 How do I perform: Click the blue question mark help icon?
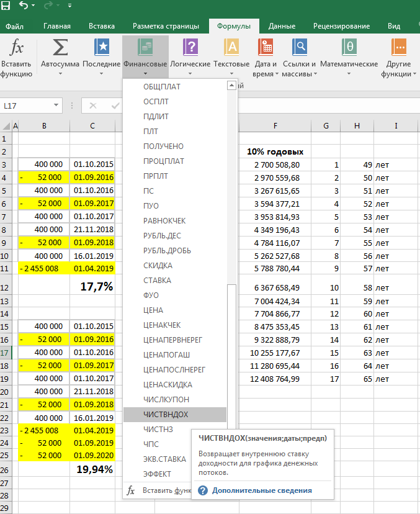(x=203, y=491)
